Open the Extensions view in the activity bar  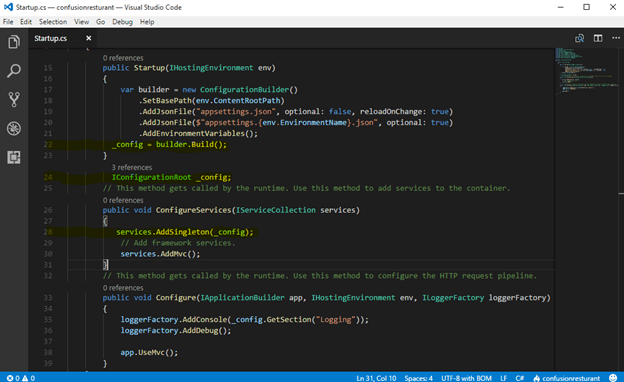pyautogui.click(x=14, y=157)
